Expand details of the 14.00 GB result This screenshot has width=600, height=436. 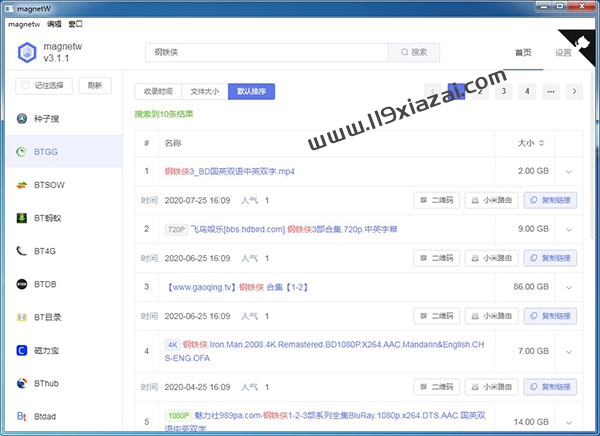coord(569,422)
